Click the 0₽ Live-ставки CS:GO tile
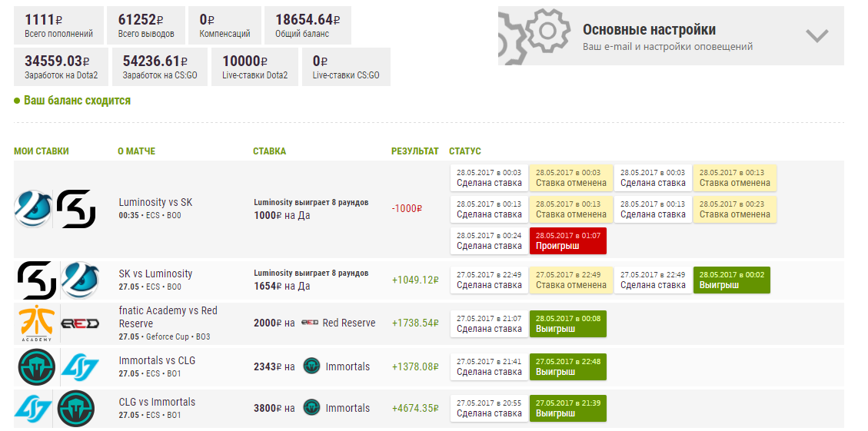Image resolution: width=868 pixels, height=431 pixels. tap(346, 67)
